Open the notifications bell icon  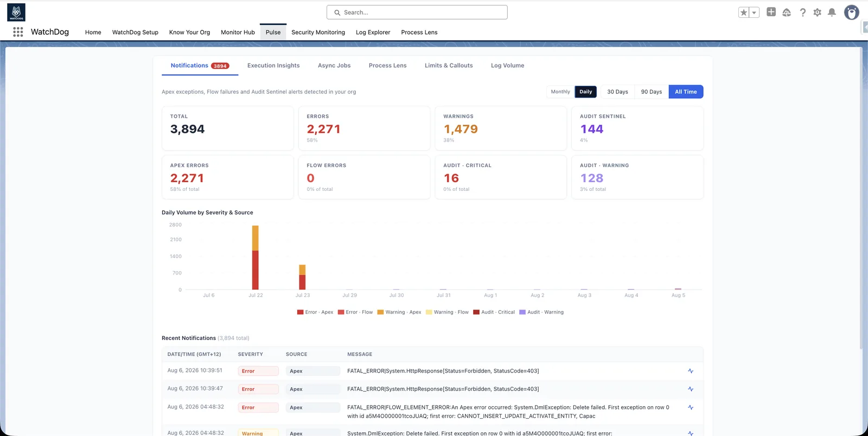(832, 12)
